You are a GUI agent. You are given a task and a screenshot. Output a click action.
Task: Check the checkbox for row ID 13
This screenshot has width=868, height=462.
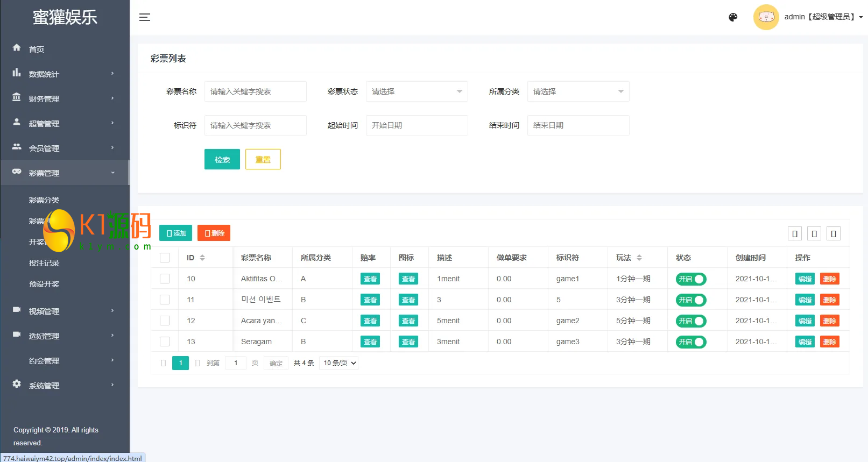click(x=165, y=342)
